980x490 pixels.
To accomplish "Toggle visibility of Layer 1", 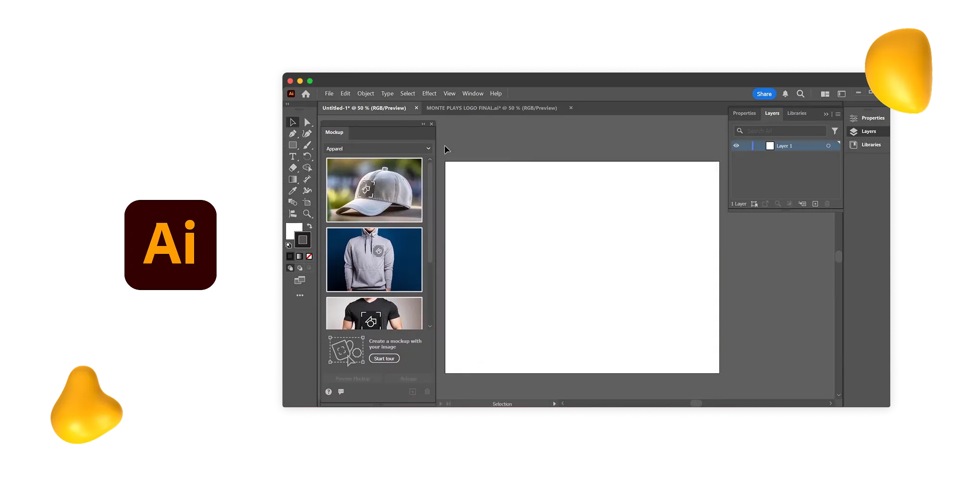I will (x=736, y=146).
